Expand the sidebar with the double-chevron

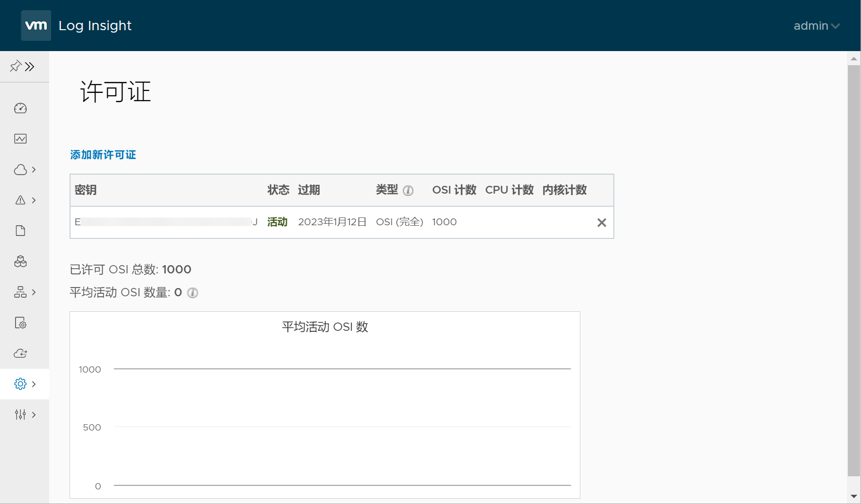pos(30,66)
